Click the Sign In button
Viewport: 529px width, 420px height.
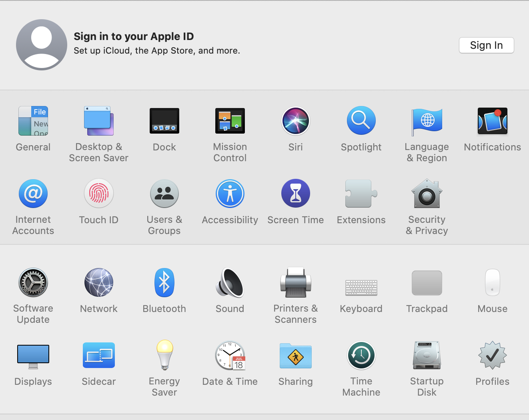(x=487, y=45)
